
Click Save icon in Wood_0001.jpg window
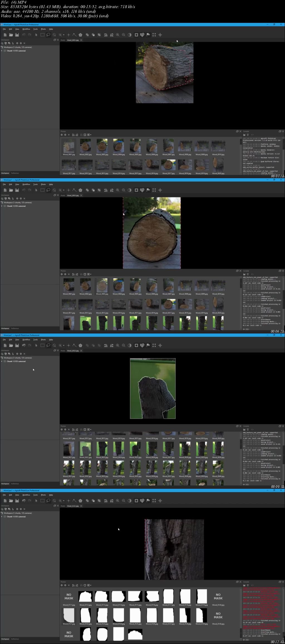(x=17, y=35)
